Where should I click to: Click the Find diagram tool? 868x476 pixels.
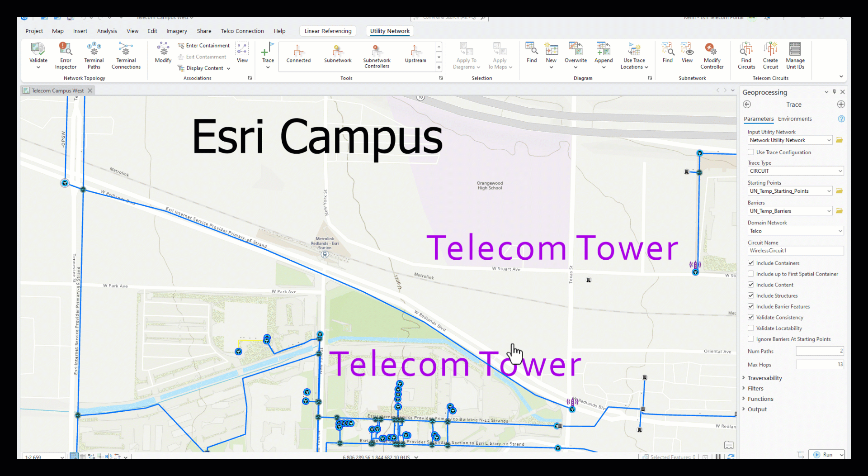click(x=532, y=52)
